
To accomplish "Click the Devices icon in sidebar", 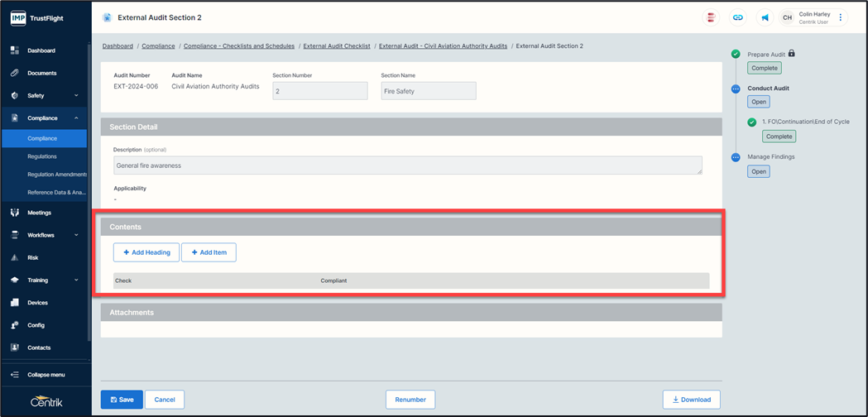I will (15, 303).
